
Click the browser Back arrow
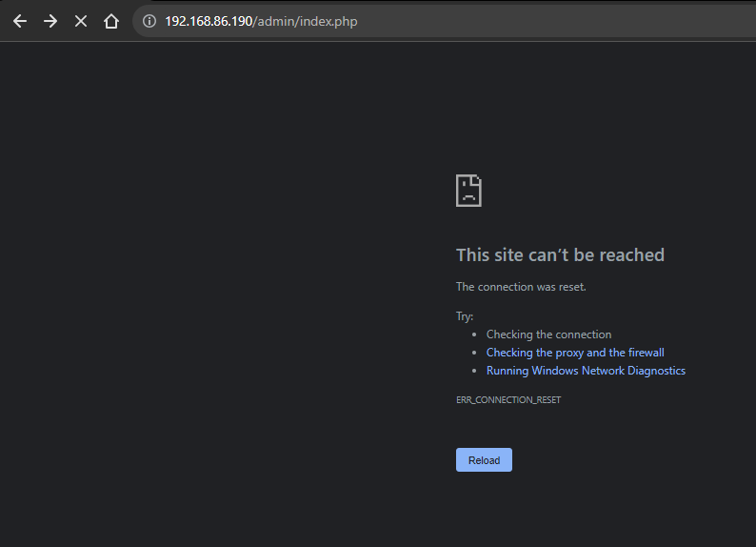pyautogui.click(x=20, y=21)
